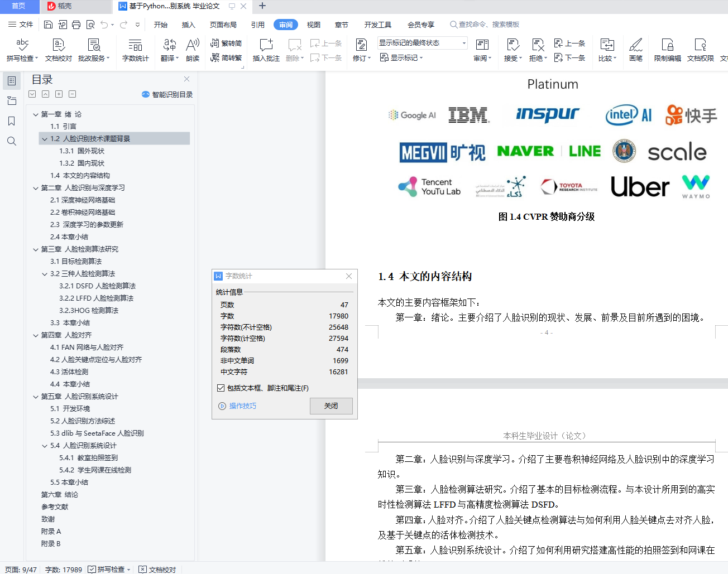The width and height of the screenshot is (728, 574).
Task: Go to 3.2.1 DSFD 人脸检测算法 in outline
Action: point(98,286)
